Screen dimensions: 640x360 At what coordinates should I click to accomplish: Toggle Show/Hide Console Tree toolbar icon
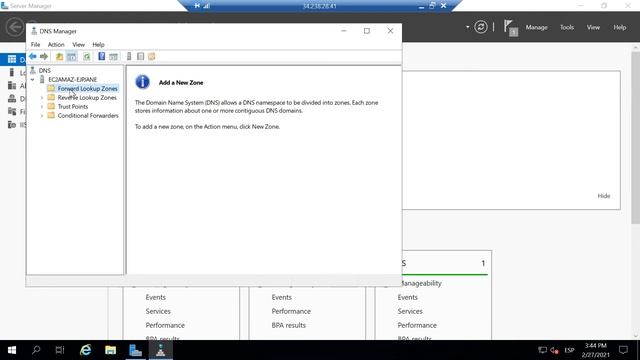71,56
